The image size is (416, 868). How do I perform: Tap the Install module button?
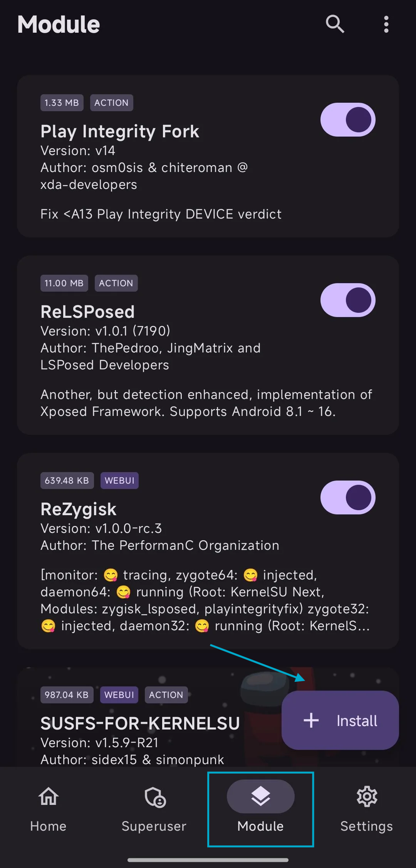[x=340, y=720]
